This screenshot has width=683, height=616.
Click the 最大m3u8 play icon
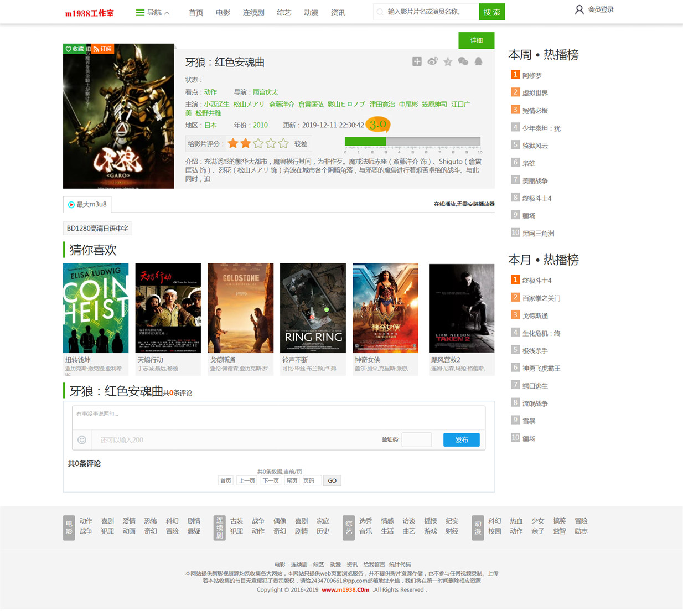pos(71,205)
